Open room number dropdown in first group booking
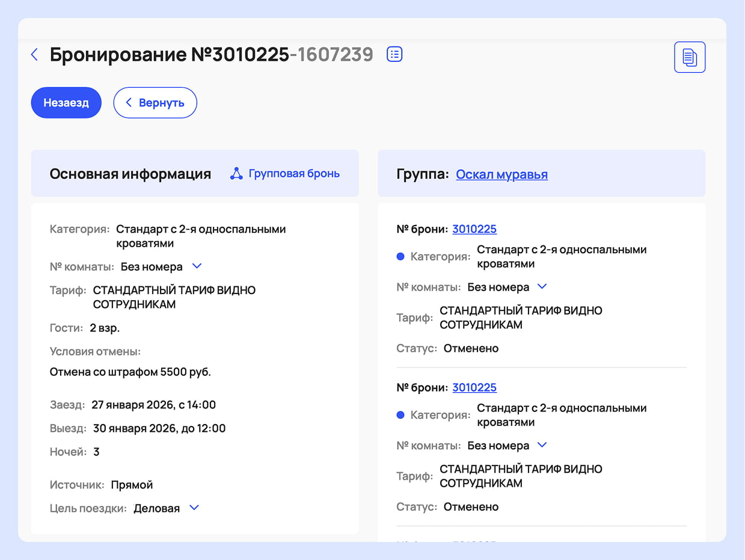745x560 pixels. [x=542, y=287]
